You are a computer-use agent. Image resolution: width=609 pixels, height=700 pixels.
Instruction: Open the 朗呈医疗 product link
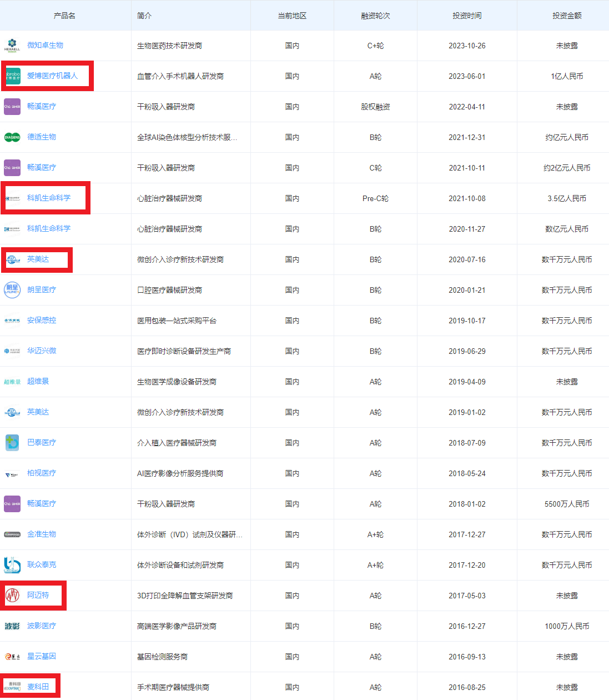tap(42, 290)
